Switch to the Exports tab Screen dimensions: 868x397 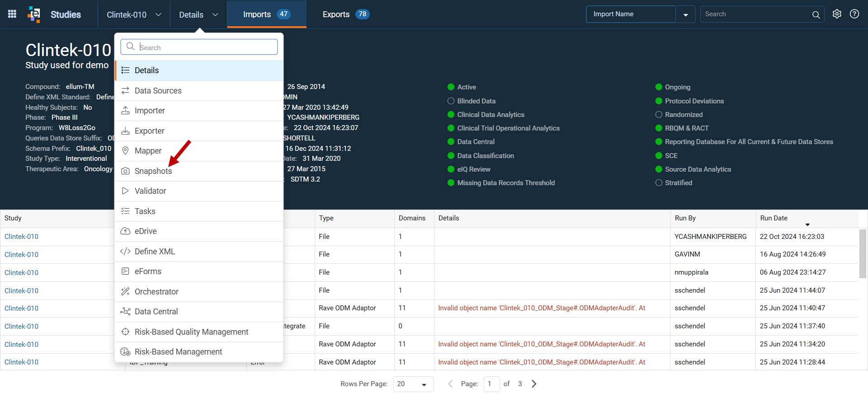click(x=346, y=14)
